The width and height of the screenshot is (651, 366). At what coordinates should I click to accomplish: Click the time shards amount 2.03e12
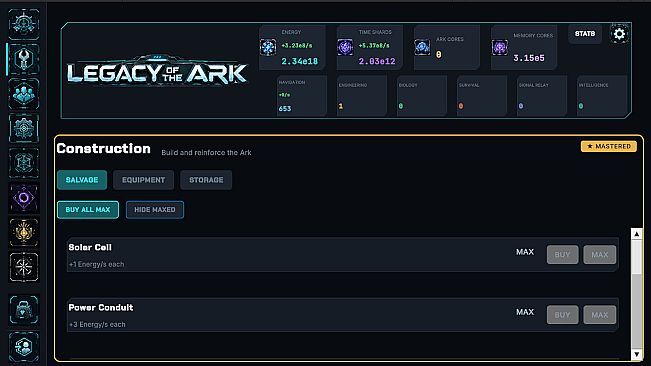click(x=377, y=61)
